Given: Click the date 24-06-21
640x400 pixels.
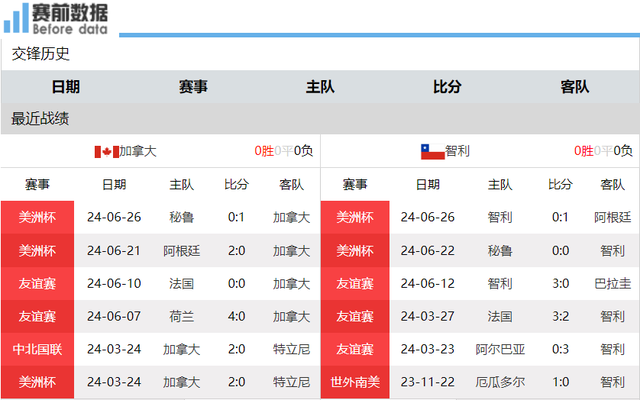Looking at the screenshot, I should [x=114, y=251].
